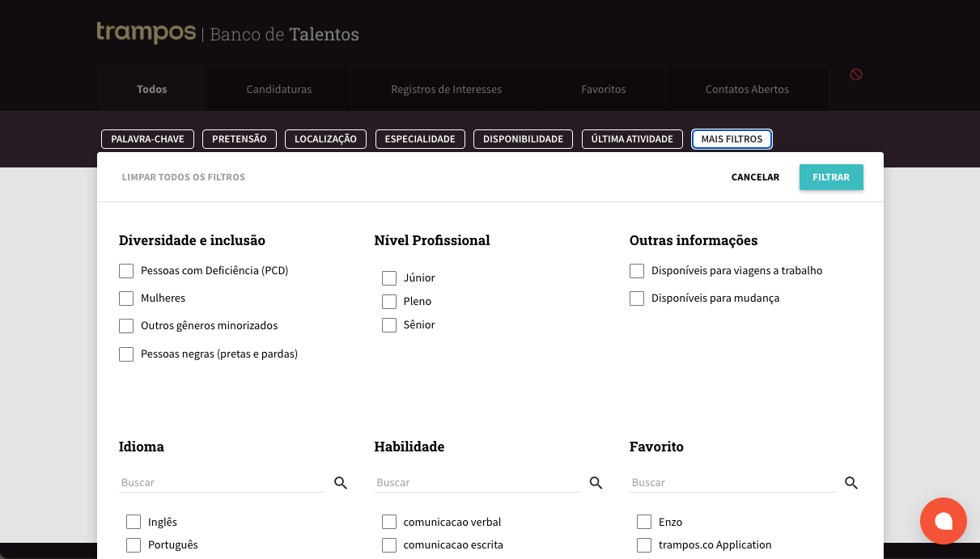Open the Favoritos tab
This screenshot has height=559, width=980.
(604, 89)
